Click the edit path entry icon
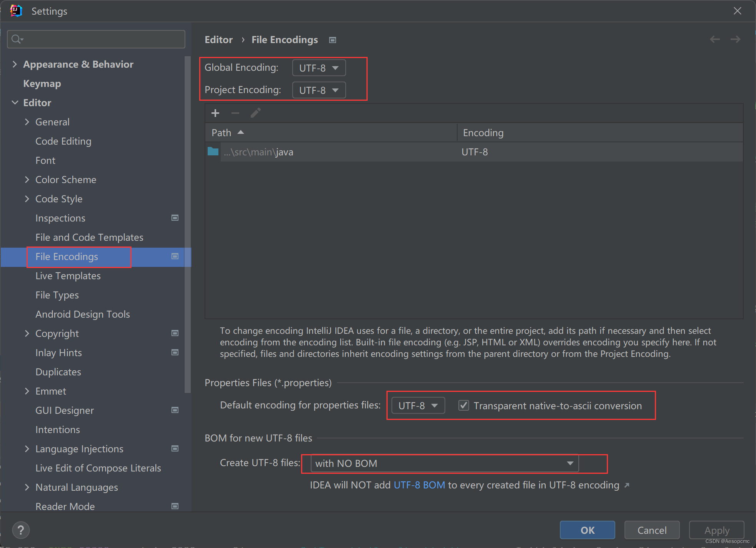 click(x=256, y=113)
